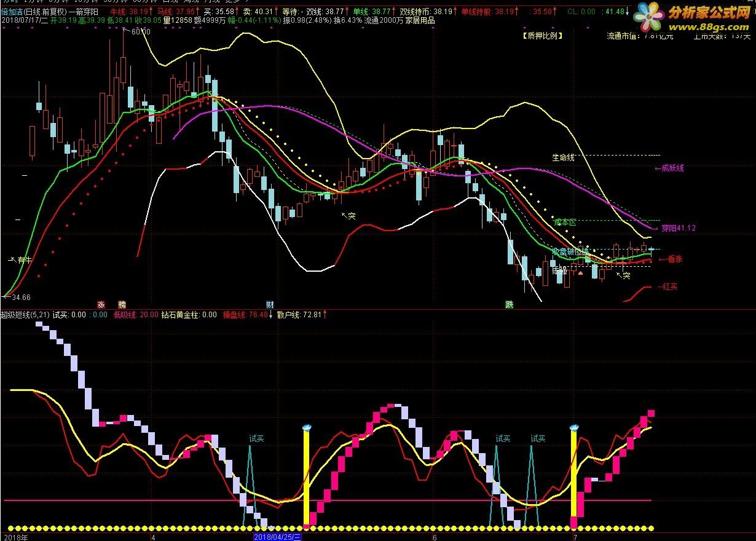The height and width of the screenshot is (541, 756).
Task: Click the ←成妖线 label
Action: 669,168
